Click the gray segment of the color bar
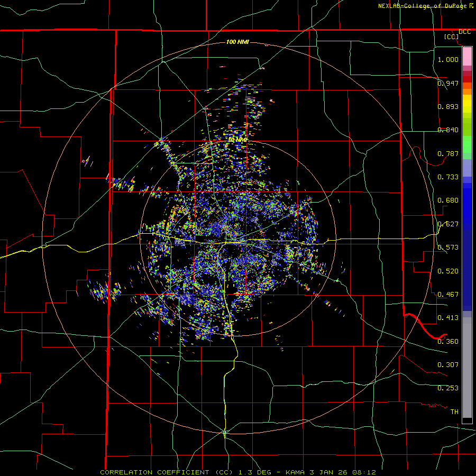This screenshot has width=476, height=476. coord(467,368)
